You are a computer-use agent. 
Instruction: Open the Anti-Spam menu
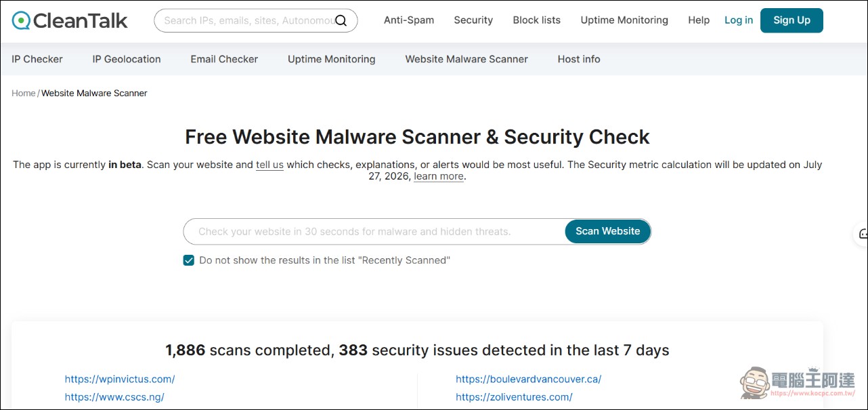tap(409, 20)
